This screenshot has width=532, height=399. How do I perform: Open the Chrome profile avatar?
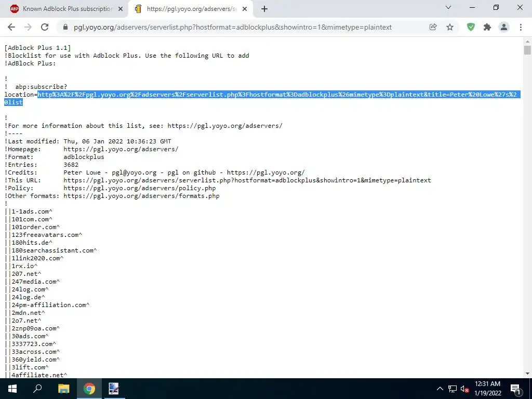(x=504, y=27)
